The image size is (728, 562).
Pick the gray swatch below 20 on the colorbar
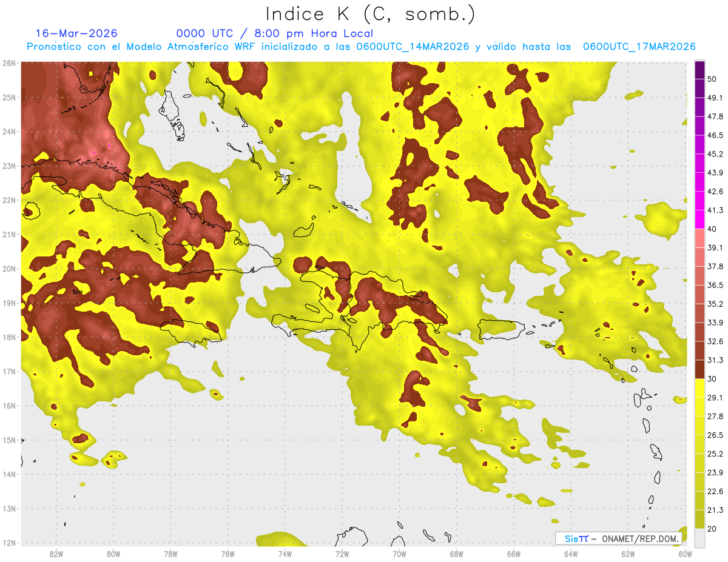[699, 538]
